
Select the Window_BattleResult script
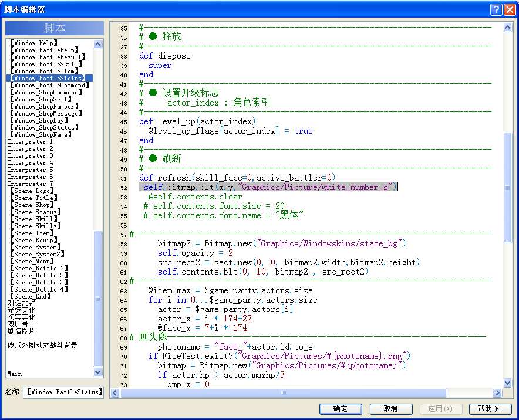48,57
